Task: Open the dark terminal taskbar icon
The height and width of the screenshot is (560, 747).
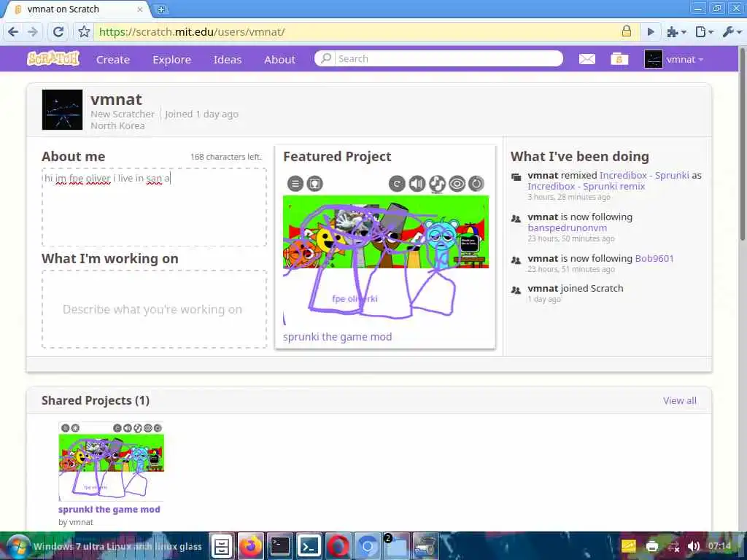Action: (280, 545)
